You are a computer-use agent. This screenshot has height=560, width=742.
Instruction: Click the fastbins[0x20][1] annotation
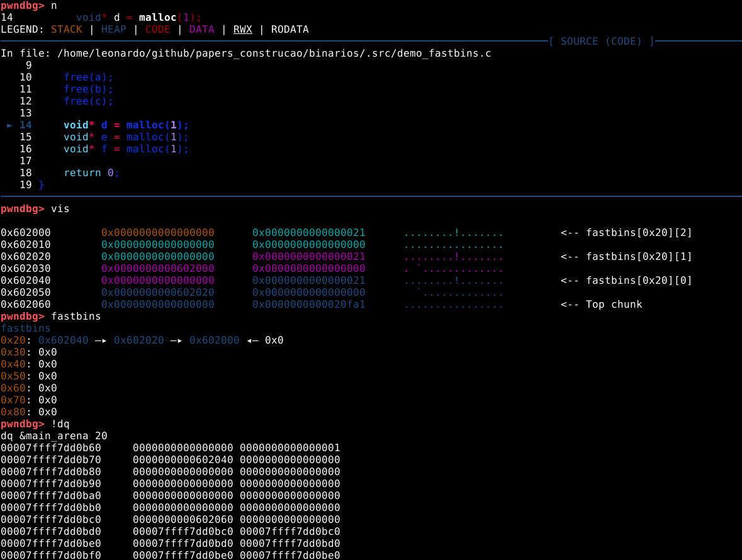coord(639,257)
